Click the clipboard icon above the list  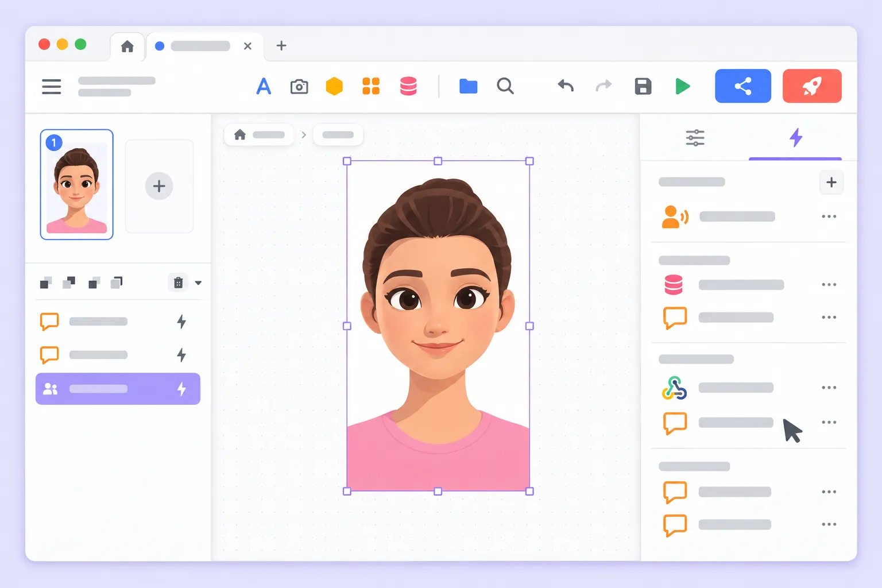pos(179,283)
